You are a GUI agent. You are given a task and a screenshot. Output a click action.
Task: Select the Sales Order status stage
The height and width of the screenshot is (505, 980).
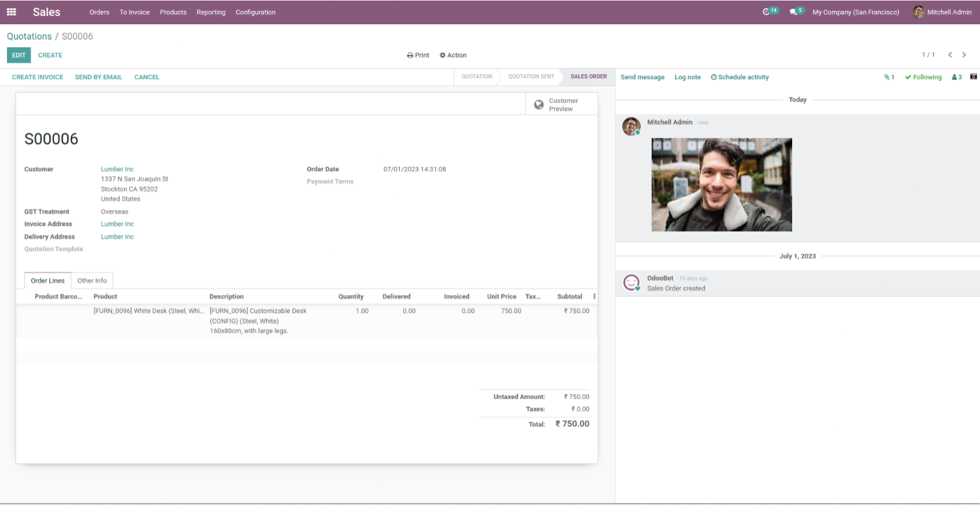pos(588,77)
